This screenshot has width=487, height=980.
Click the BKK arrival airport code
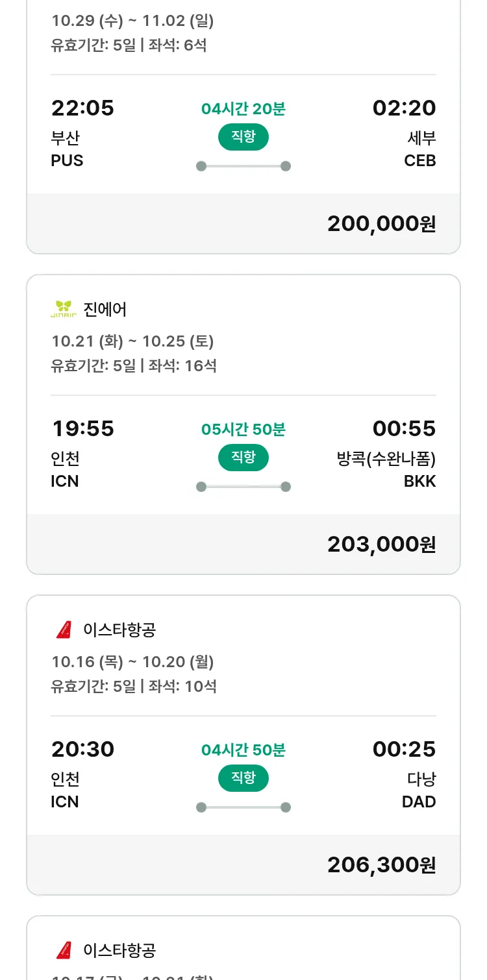pos(419,481)
